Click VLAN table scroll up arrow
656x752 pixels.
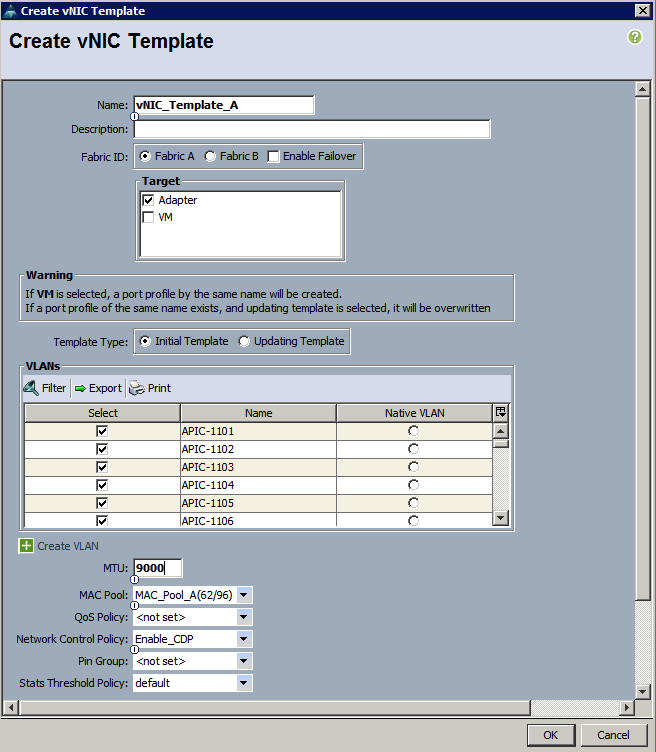tap(500, 431)
